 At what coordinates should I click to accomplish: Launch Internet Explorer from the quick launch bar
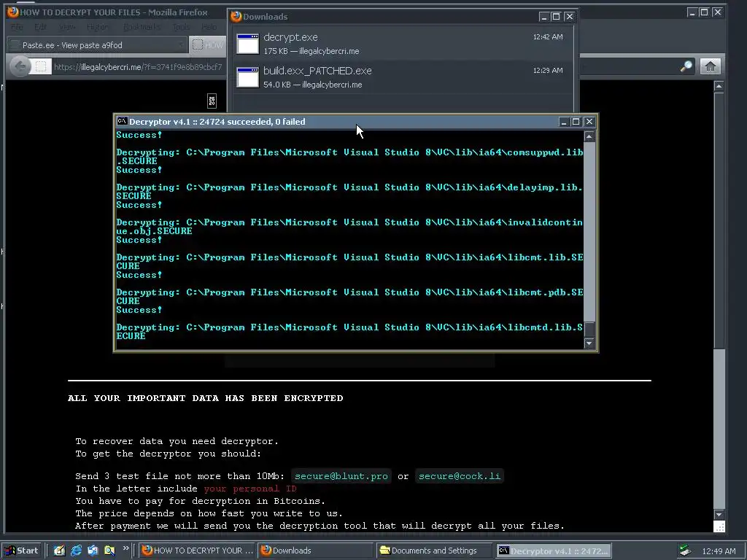click(x=76, y=551)
